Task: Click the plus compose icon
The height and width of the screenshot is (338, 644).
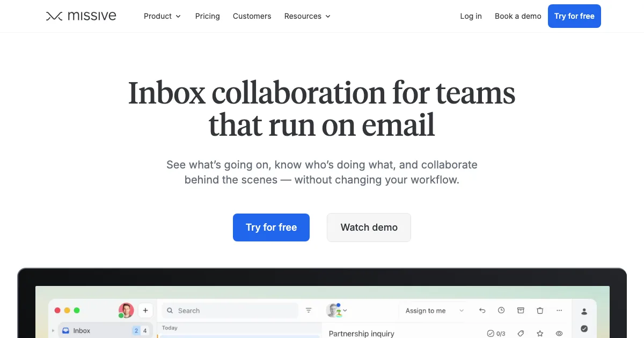Action: pos(145,310)
